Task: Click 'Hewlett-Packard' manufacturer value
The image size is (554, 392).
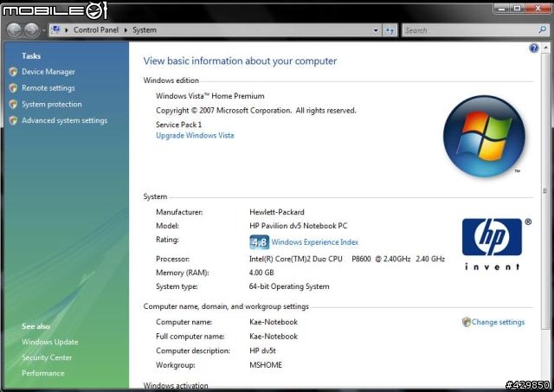Action: pyautogui.click(x=277, y=212)
